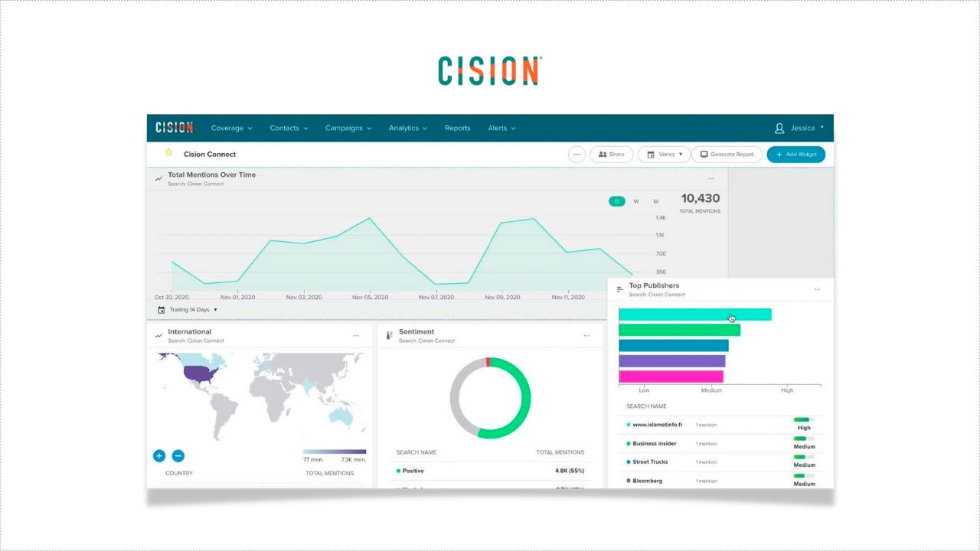The image size is (980, 551).
Task: Click the Top Publishers bar chart icon
Action: [619, 289]
